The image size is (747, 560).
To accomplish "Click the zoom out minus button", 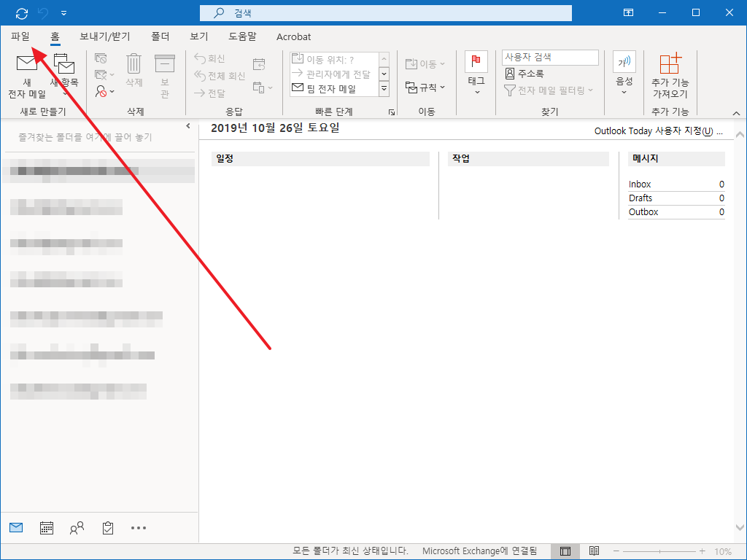I will tap(616, 551).
